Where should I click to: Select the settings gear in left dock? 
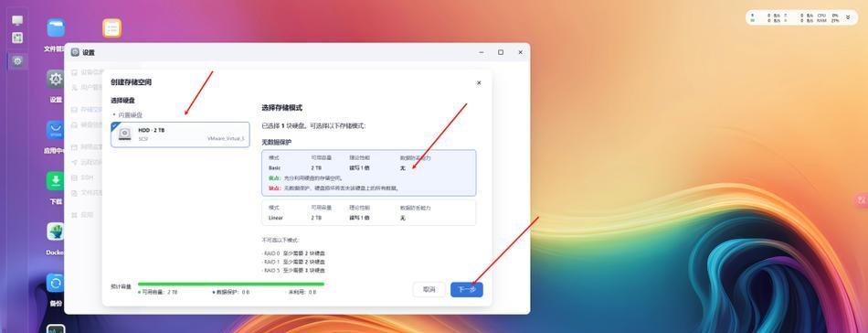pos(17,61)
